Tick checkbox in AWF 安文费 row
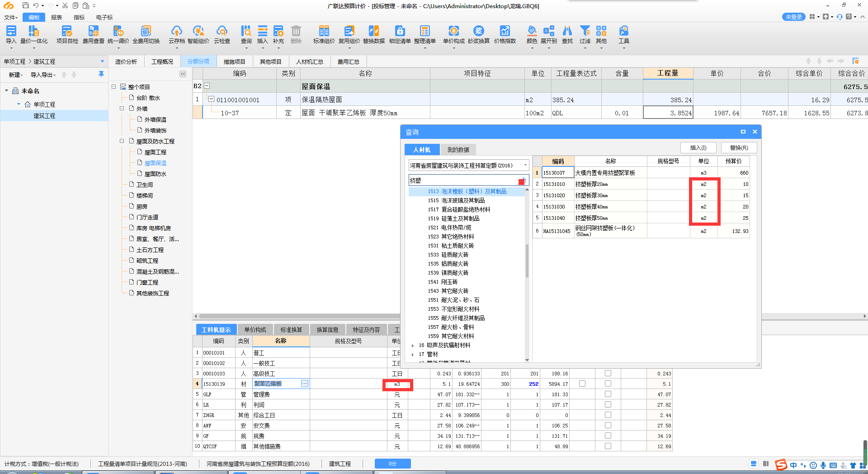The height and width of the screenshot is (474, 868). (x=608, y=425)
